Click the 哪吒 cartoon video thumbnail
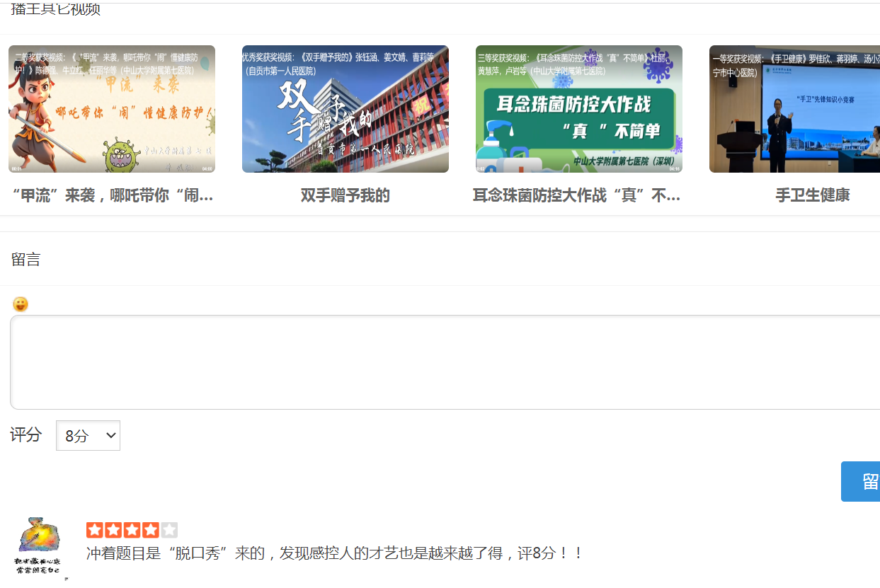 [110, 109]
